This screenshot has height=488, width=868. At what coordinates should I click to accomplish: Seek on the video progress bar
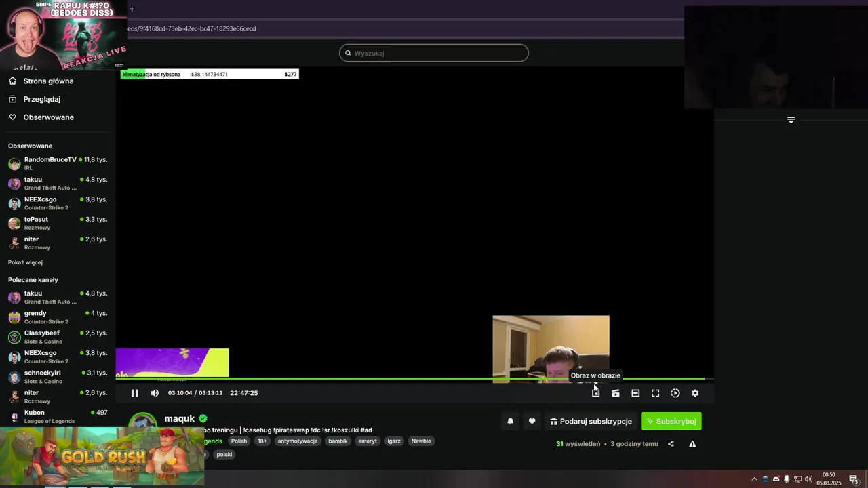click(x=414, y=379)
